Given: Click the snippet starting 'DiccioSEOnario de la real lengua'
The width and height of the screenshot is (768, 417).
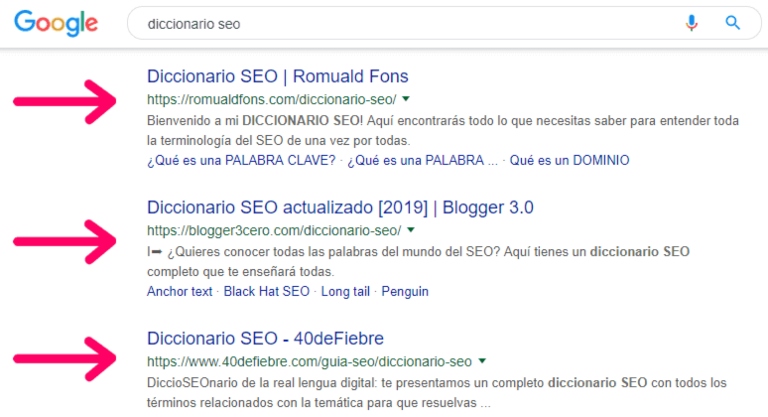Looking at the screenshot, I should click(437, 392).
